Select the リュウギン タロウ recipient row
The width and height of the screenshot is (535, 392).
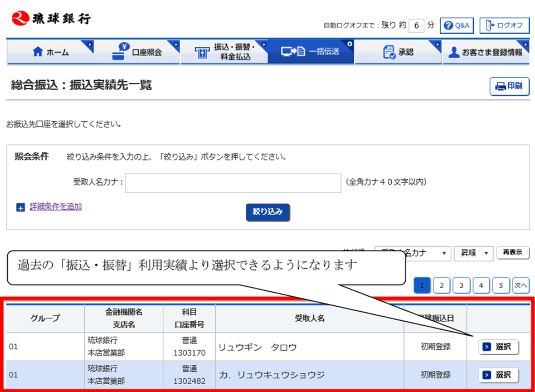click(x=498, y=347)
